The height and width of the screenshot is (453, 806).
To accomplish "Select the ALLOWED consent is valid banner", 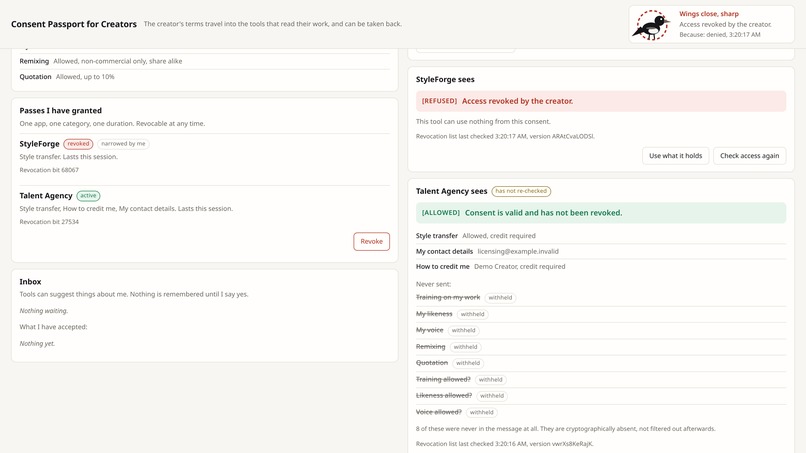I will (x=601, y=213).
